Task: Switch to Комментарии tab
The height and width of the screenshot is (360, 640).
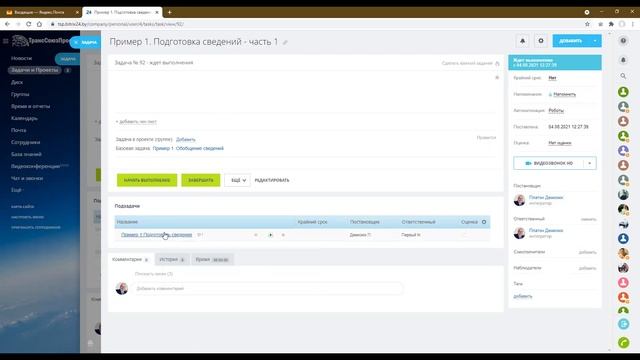Action: coord(130,260)
